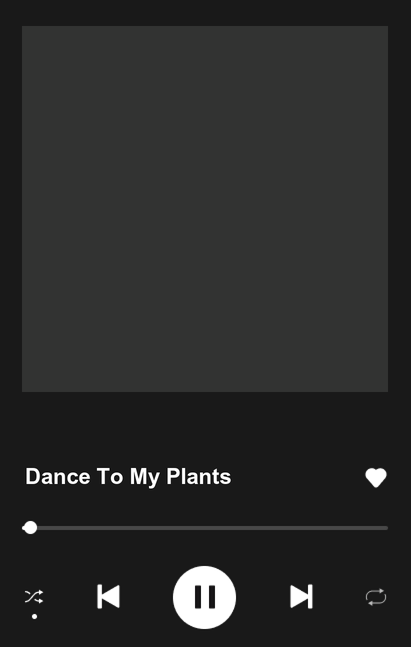Click the filled white heart icon
Screen dimensions: 411x647
(x=376, y=478)
